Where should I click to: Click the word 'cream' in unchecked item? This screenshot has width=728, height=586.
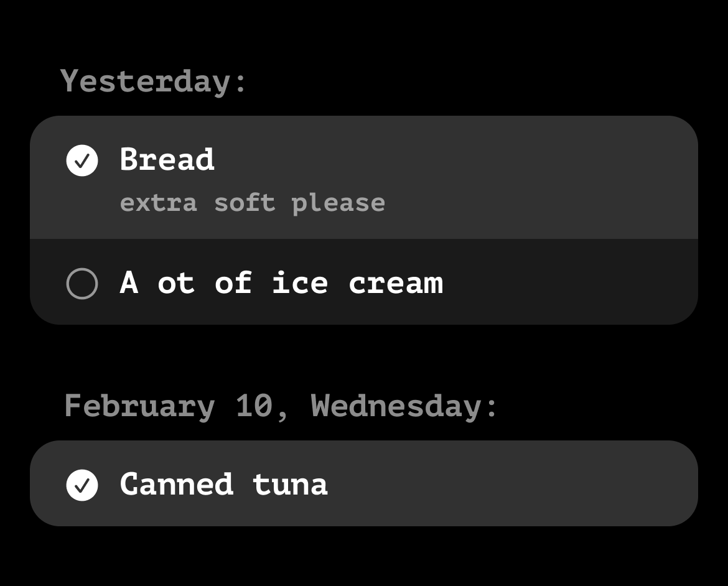click(x=396, y=284)
